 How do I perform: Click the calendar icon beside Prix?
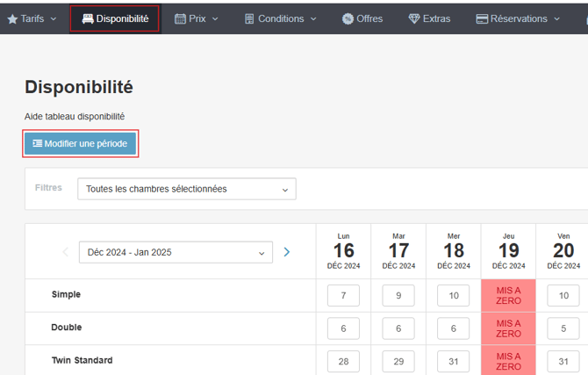[180, 18]
